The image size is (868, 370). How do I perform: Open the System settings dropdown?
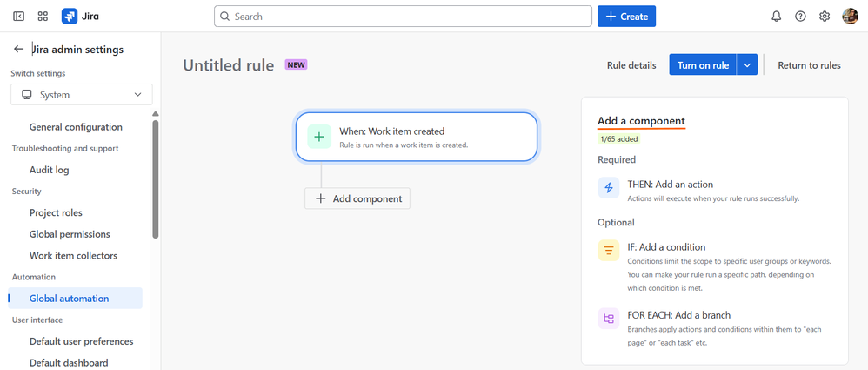click(82, 95)
